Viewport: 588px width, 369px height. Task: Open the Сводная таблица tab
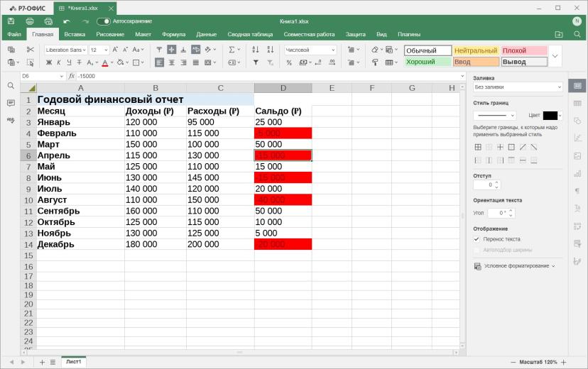pyautogui.click(x=250, y=34)
